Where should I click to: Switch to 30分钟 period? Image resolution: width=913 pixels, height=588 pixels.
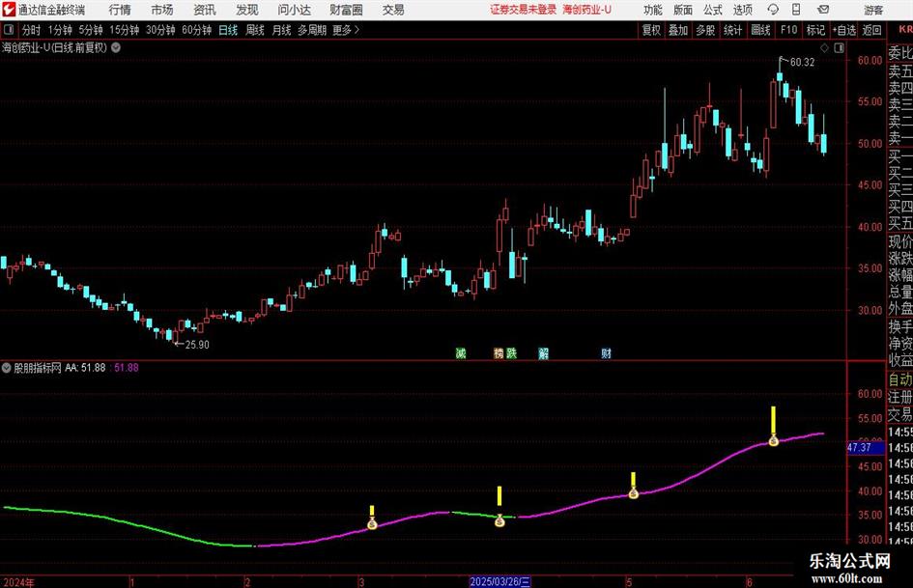160,30
